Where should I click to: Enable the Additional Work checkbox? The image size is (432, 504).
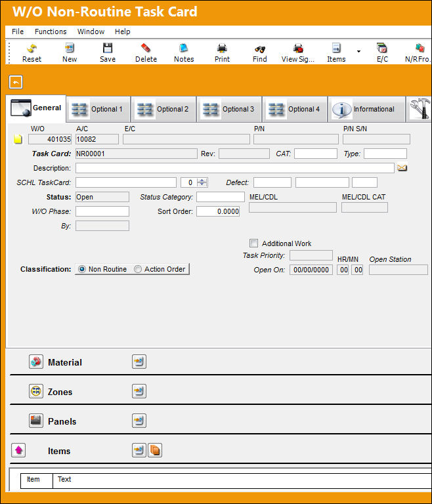point(253,243)
